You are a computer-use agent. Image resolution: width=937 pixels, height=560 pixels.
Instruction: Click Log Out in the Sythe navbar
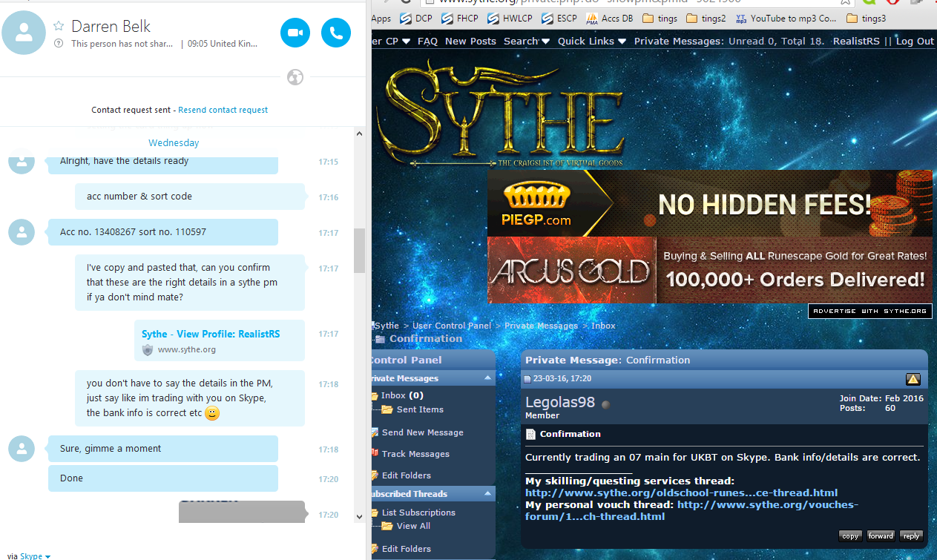(915, 42)
